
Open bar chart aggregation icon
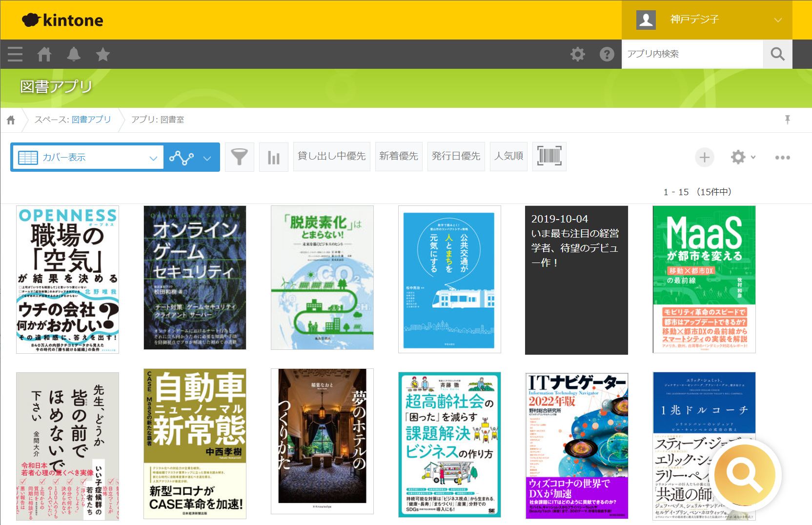tap(274, 157)
